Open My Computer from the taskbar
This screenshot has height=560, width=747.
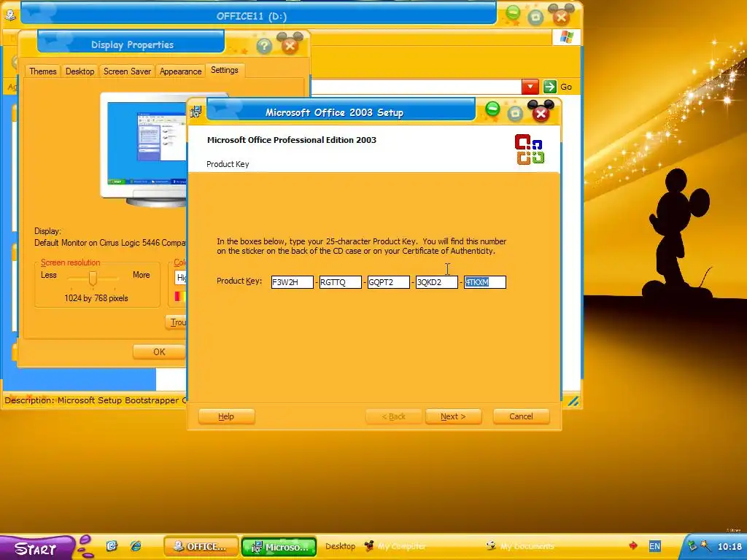click(395, 546)
